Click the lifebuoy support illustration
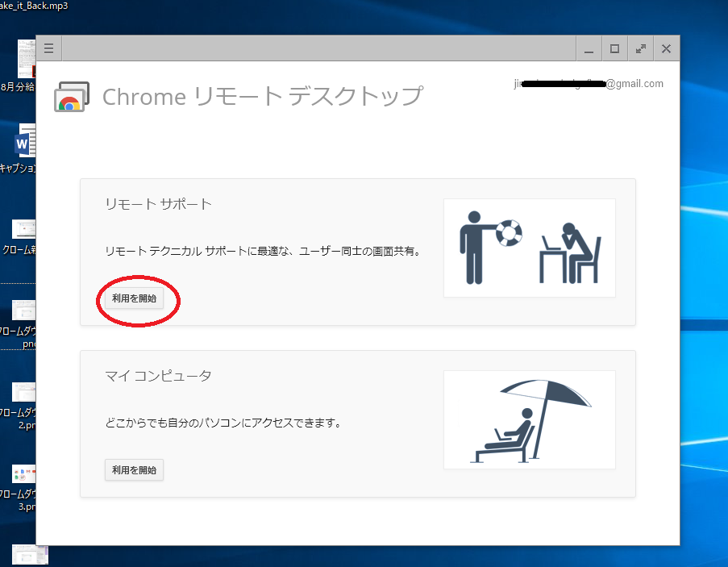This screenshot has height=567, width=728. tap(530, 248)
